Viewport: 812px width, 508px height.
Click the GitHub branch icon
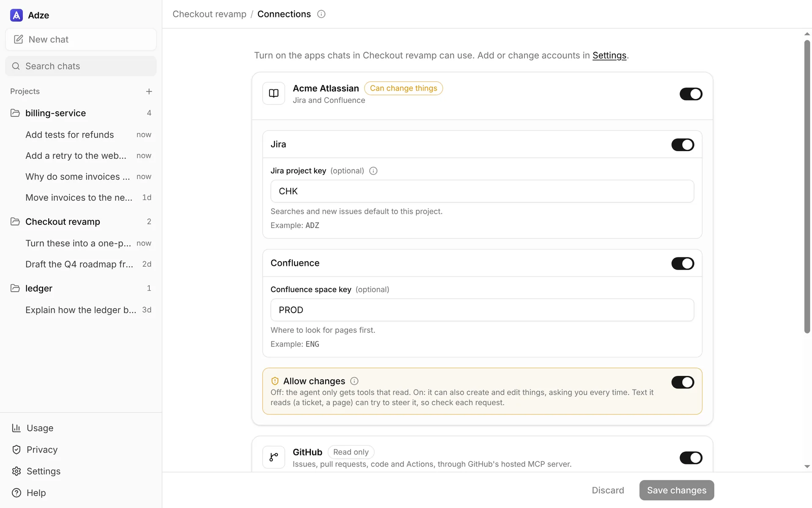coord(274,457)
